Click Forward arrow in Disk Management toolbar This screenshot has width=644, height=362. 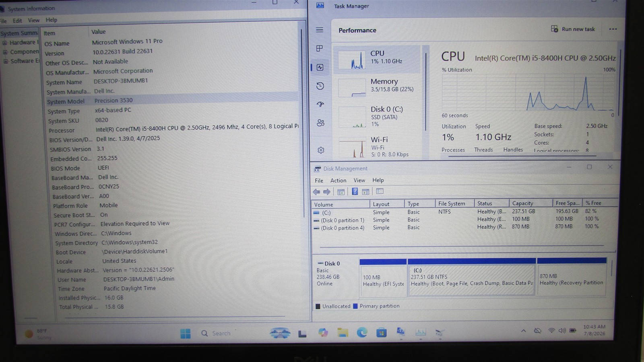pyautogui.click(x=327, y=192)
